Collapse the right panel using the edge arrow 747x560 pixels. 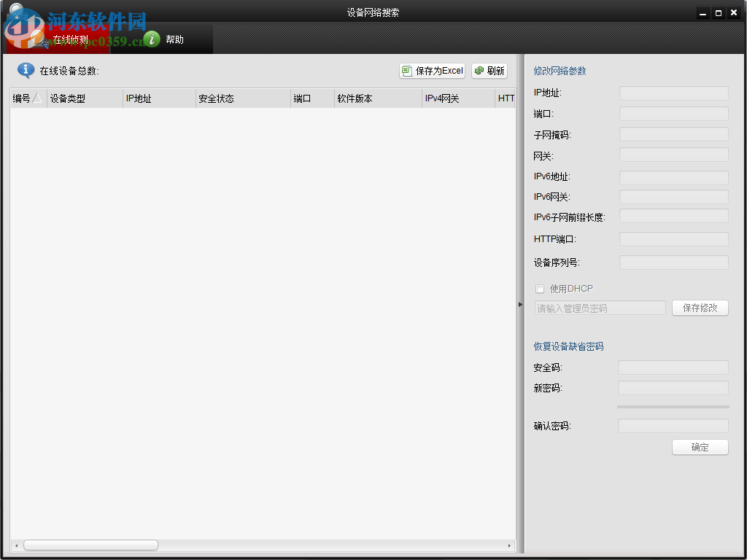coord(520,304)
